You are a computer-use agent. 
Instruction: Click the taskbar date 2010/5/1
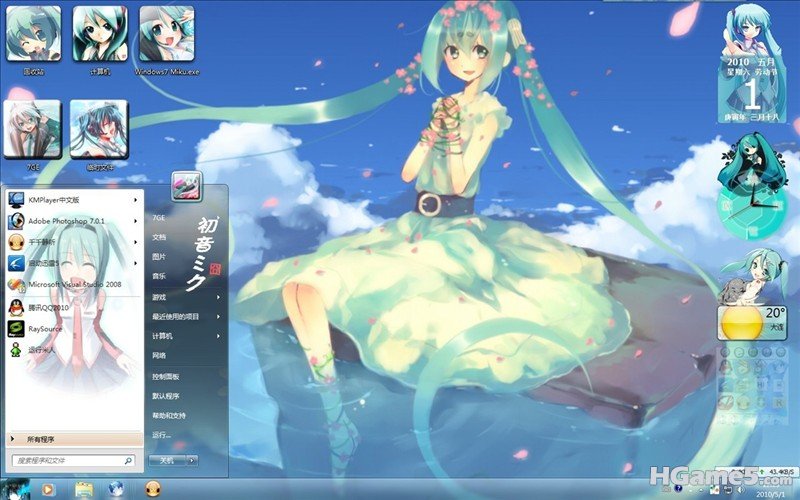(x=769, y=494)
